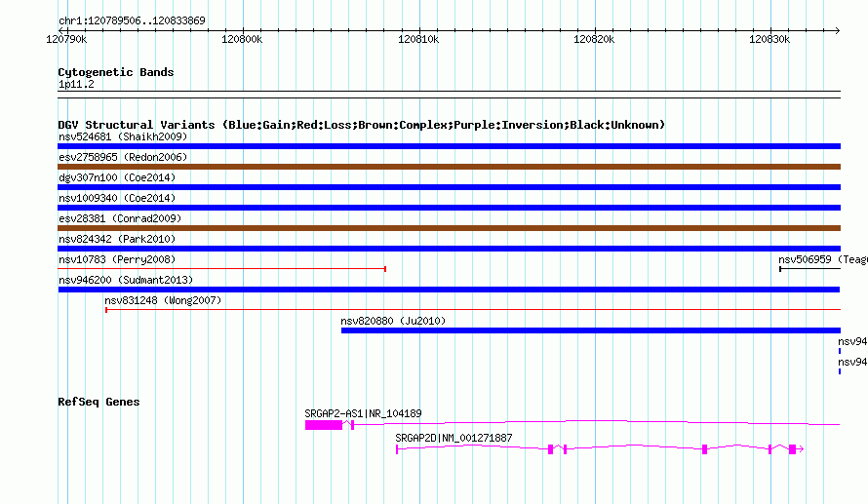Open nsv946200 (Sudmant2013) label
Image resolution: width=868 pixels, height=504 pixels.
tap(126, 280)
